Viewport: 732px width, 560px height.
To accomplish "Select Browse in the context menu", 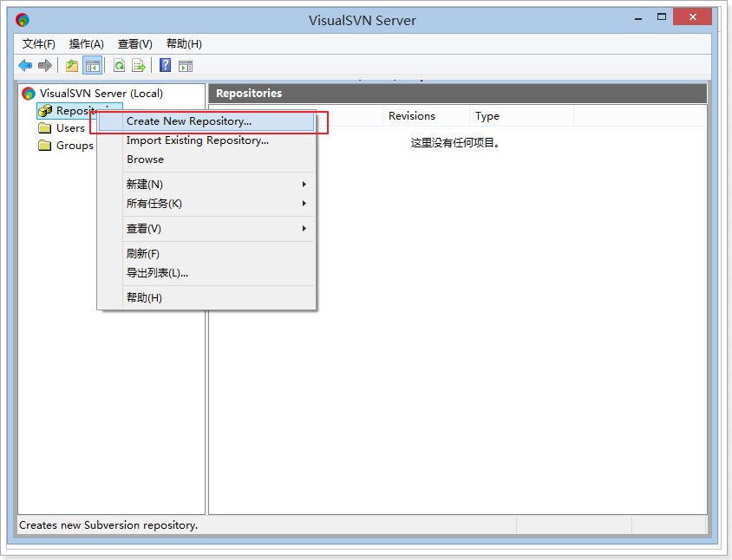I will pyautogui.click(x=206, y=160).
